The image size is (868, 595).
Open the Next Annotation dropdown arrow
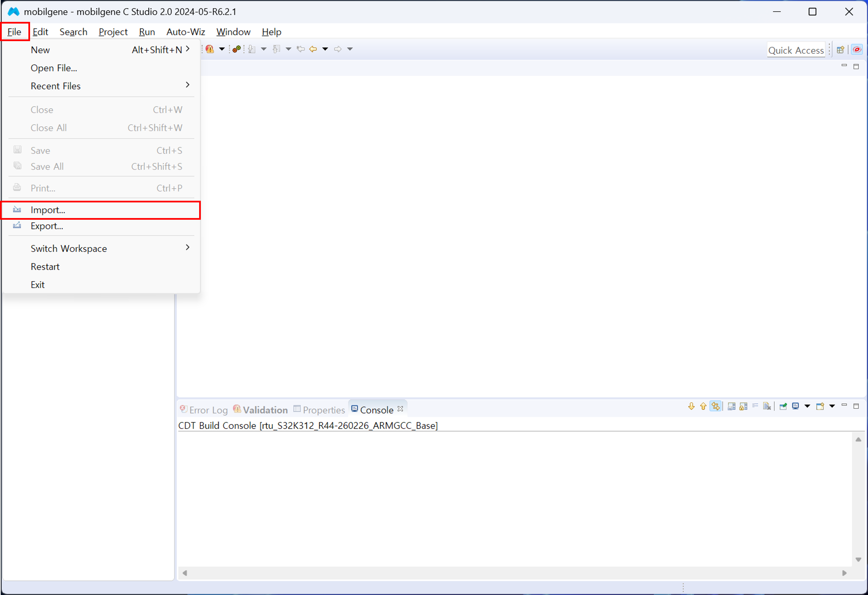tap(264, 49)
